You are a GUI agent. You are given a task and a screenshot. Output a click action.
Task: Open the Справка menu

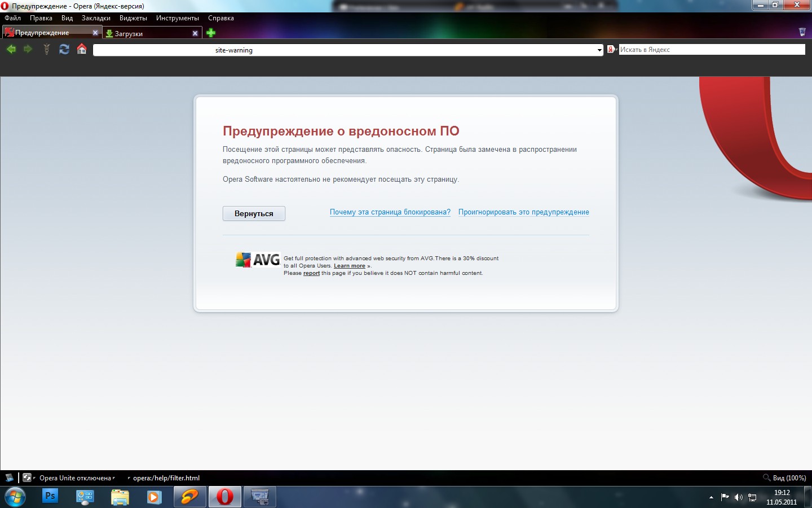pyautogui.click(x=221, y=18)
